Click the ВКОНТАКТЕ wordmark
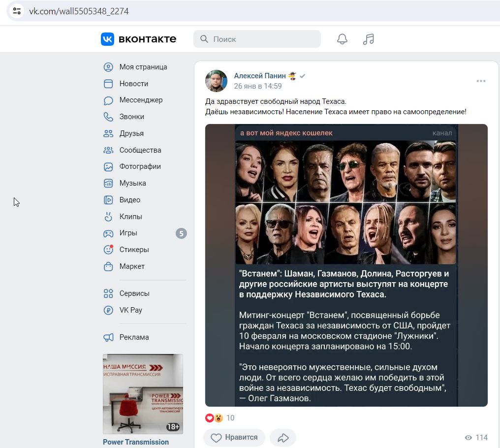This screenshot has height=448, width=500. (147, 39)
